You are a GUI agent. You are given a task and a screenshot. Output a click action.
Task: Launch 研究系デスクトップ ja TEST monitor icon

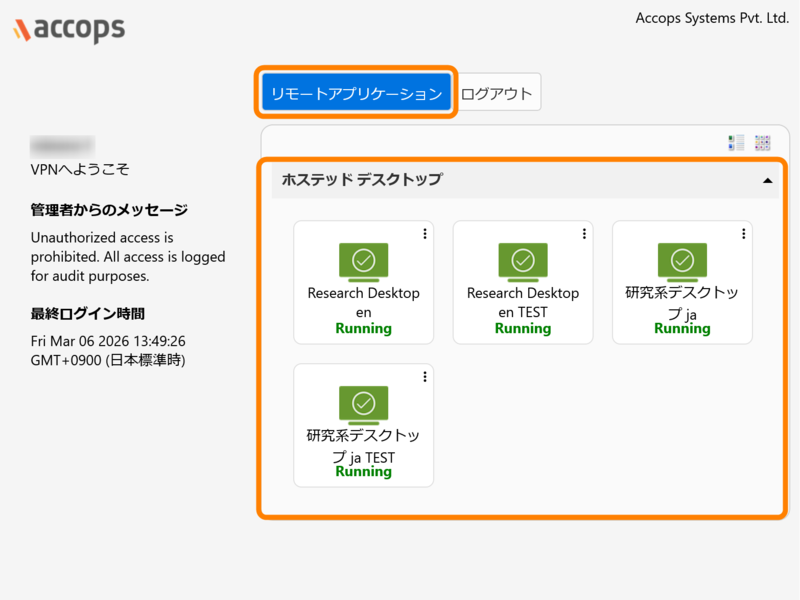click(x=363, y=405)
